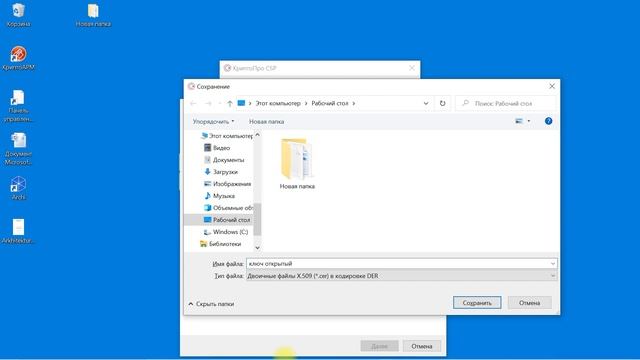Image resolution: width=640 pixels, height=360 pixels.
Task: Open the Тип файла file type dropdown
Action: (x=401, y=276)
